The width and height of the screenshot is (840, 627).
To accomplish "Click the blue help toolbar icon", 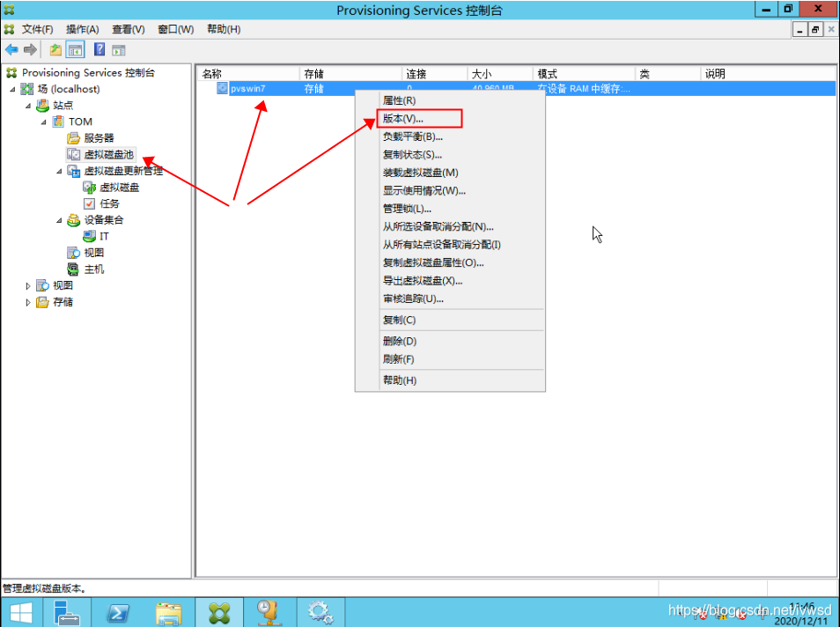I will point(99,49).
